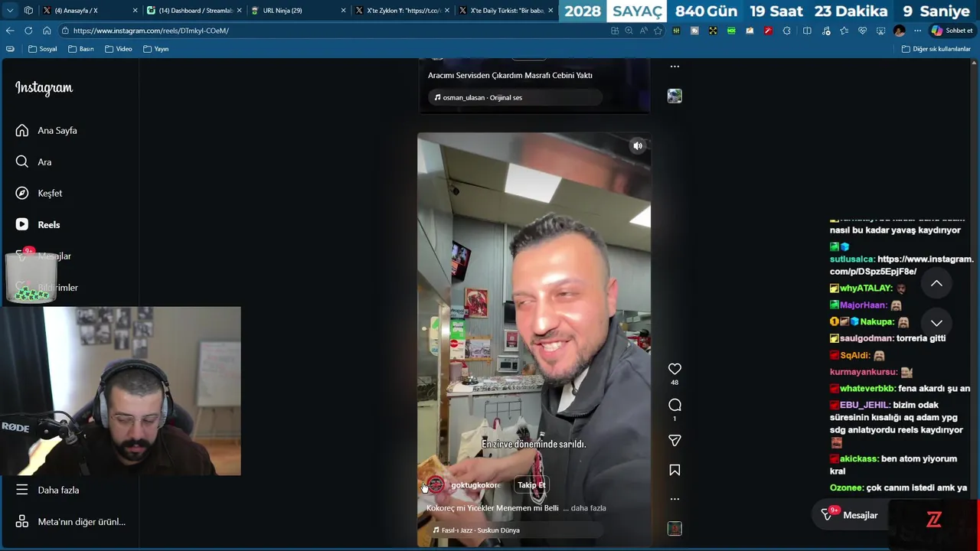The width and height of the screenshot is (980, 551).
Task: Close the Anasayfa / X tab
Action: point(136,11)
